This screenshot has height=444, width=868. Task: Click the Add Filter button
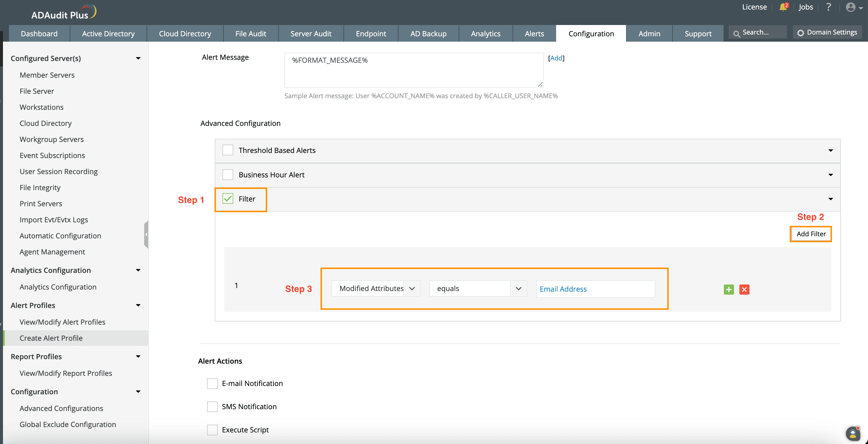[x=811, y=234]
